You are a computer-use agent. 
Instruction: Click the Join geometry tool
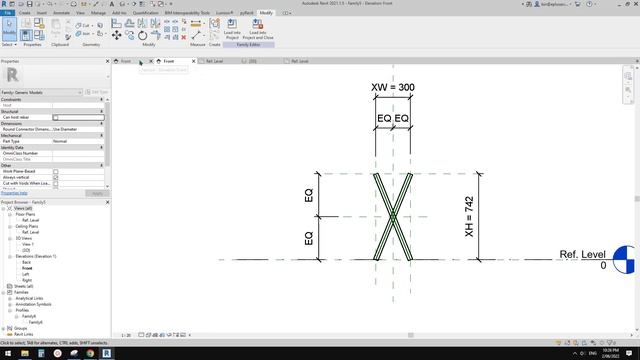pos(82,34)
